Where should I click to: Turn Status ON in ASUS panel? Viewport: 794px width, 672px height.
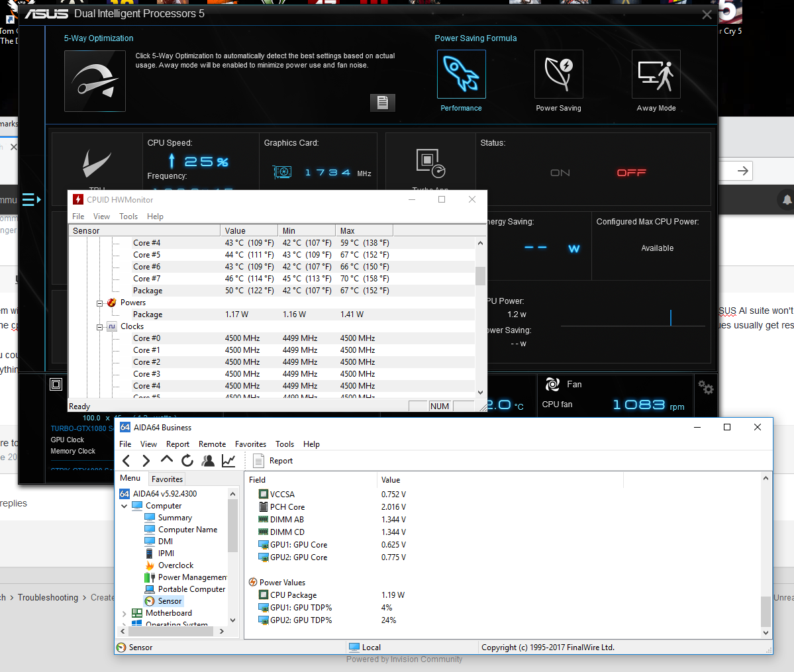(x=560, y=173)
